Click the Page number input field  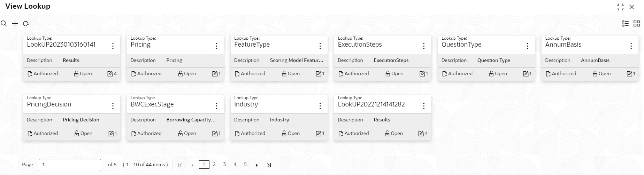[x=70, y=165]
